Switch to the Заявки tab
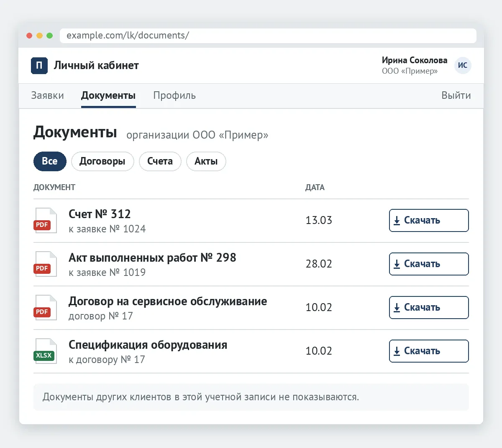The height and width of the screenshot is (448, 502). [47, 95]
